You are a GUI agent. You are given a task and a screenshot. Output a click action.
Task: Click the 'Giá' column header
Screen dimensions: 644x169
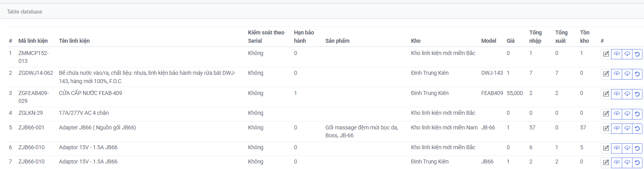[511, 41]
